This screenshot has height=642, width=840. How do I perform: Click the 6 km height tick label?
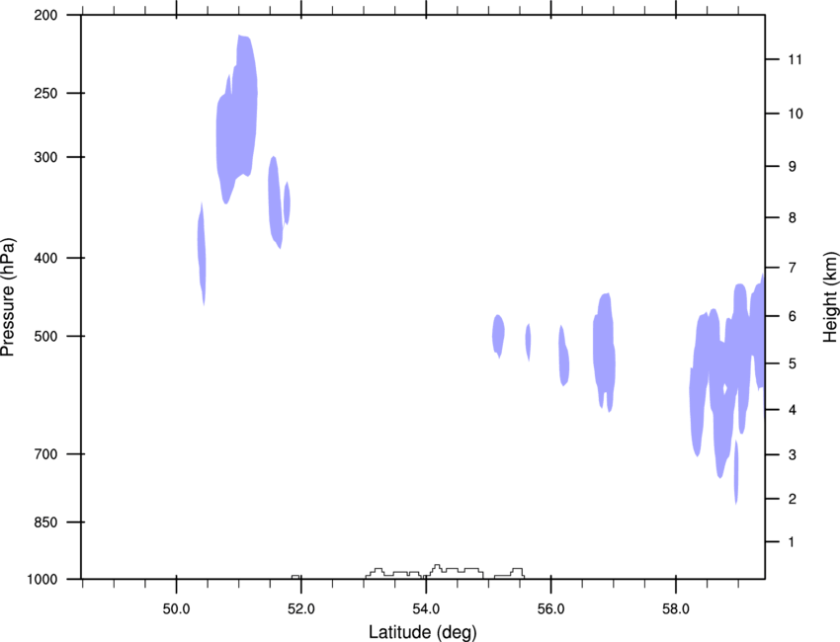[x=792, y=316]
